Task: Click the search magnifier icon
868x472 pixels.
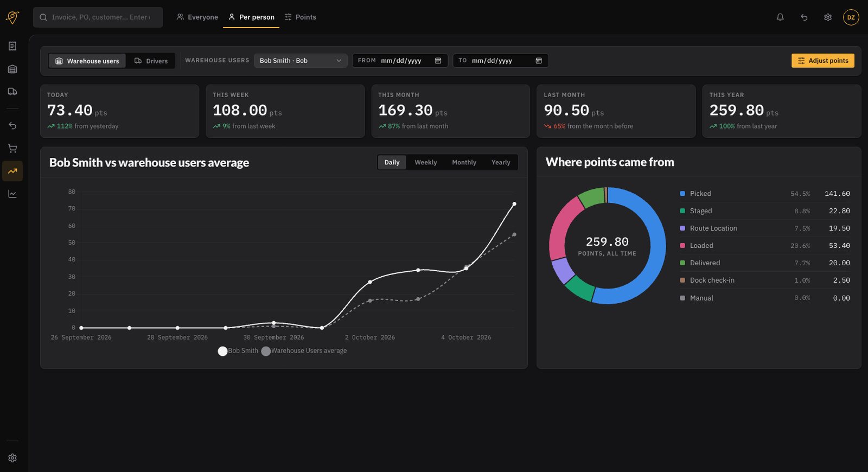Action: point(43,17)
